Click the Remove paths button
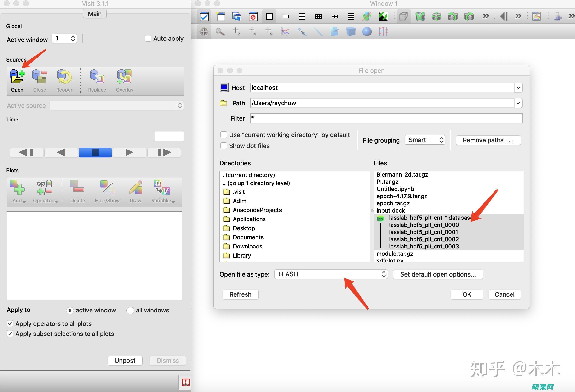 point(488,140)
